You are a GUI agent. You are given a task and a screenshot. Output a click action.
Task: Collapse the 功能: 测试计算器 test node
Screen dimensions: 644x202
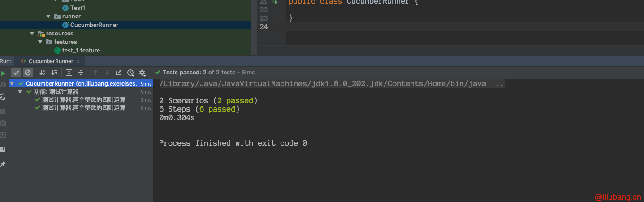pyautogui.click(x=20, y=92)
